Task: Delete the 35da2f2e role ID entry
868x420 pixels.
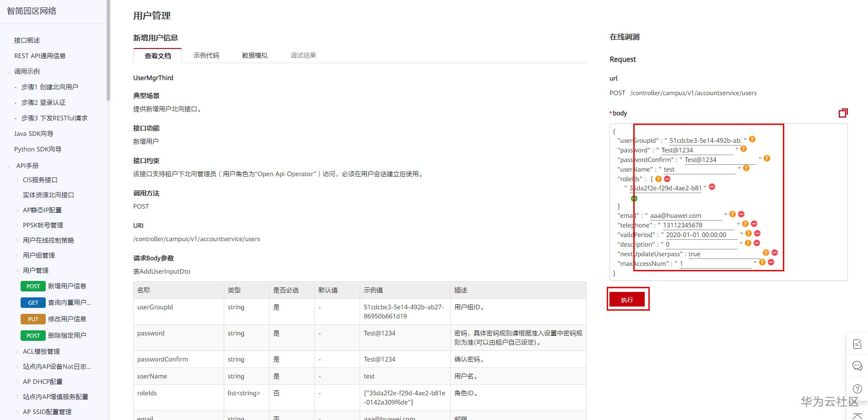Action: [712, 187]
